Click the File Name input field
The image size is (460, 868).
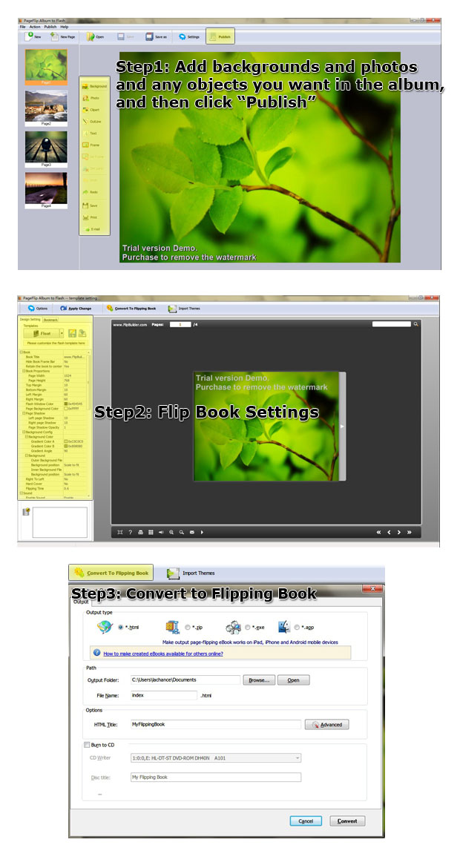click(164, 694)
